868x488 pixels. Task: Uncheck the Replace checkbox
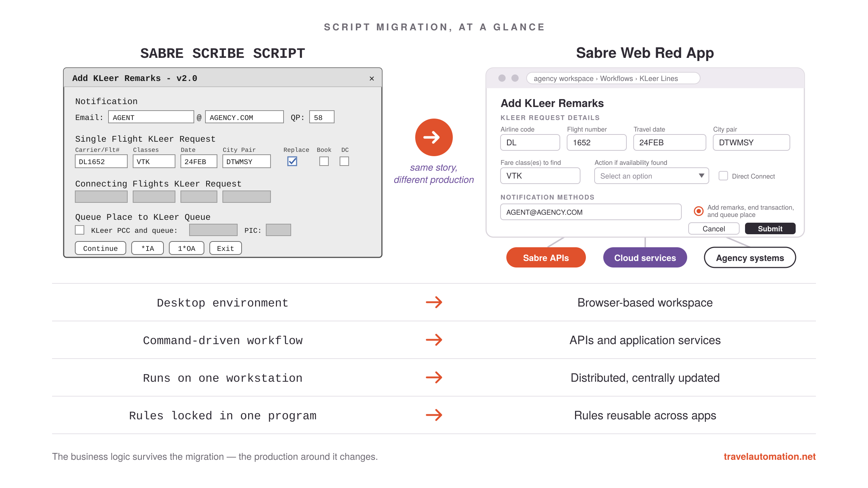[x=292, y=161]
